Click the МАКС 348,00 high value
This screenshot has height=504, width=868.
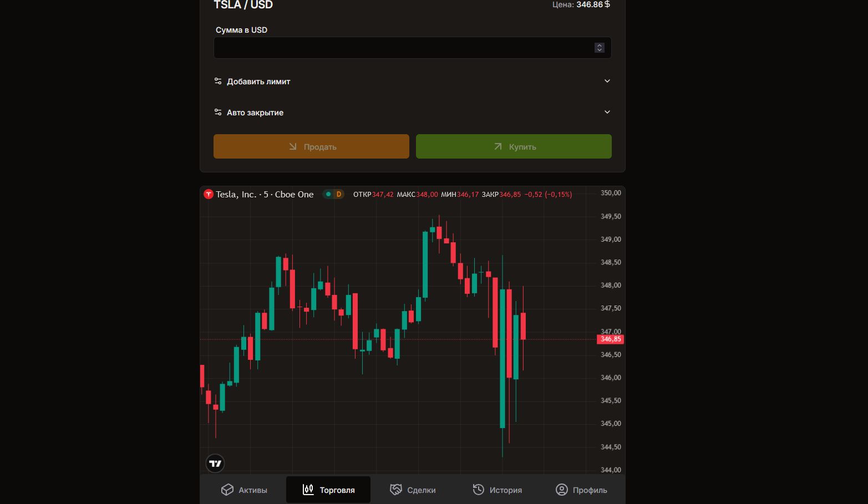tap(417, 195)
